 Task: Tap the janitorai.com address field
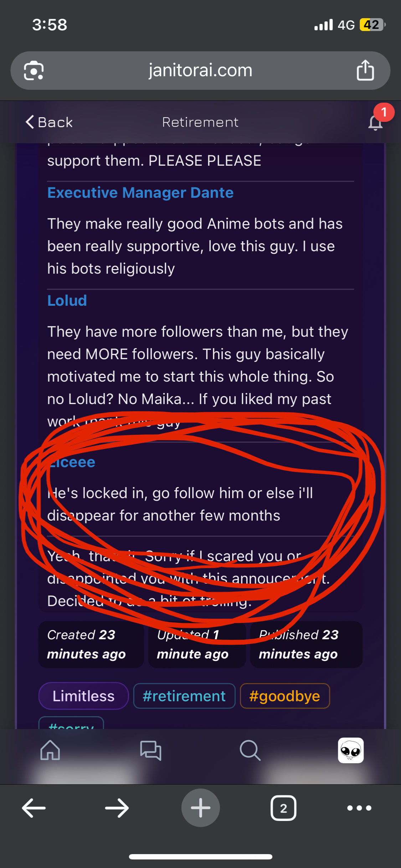coord(200,70)
